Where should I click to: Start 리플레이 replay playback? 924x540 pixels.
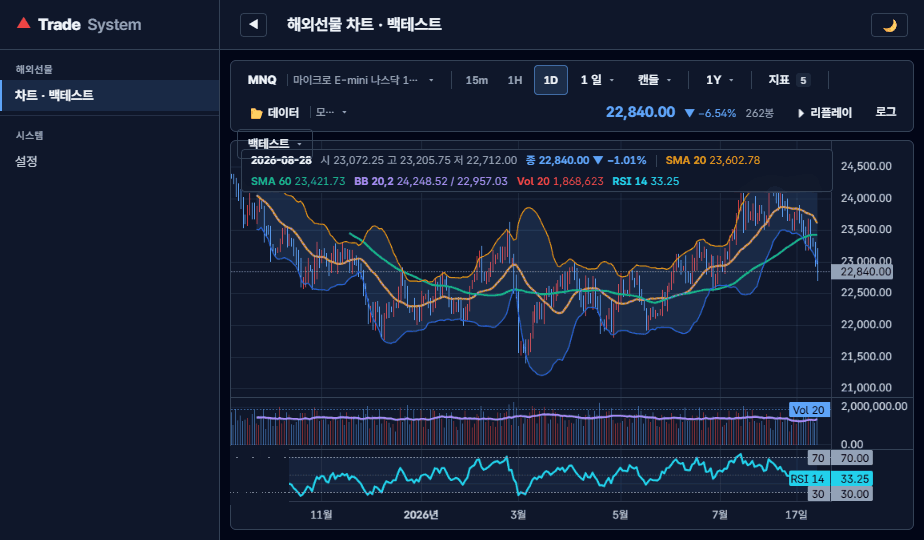click(824, 113)
